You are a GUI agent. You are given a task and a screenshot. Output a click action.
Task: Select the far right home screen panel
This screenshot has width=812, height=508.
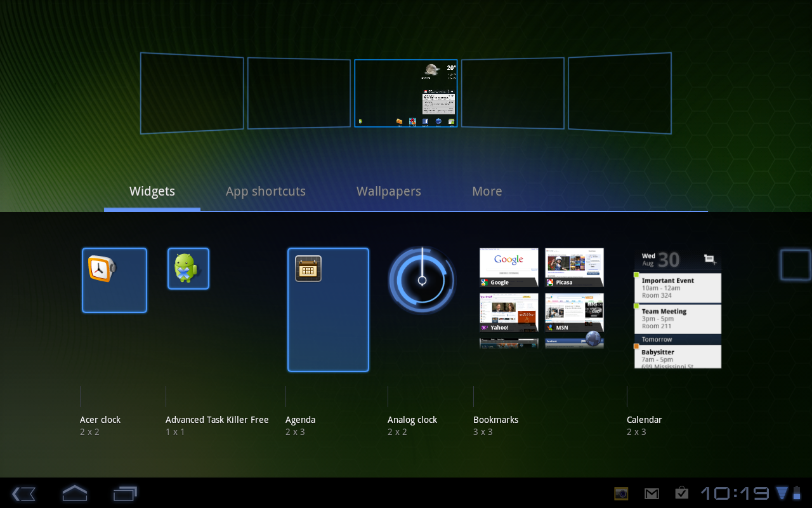click(x=620, y=93)
